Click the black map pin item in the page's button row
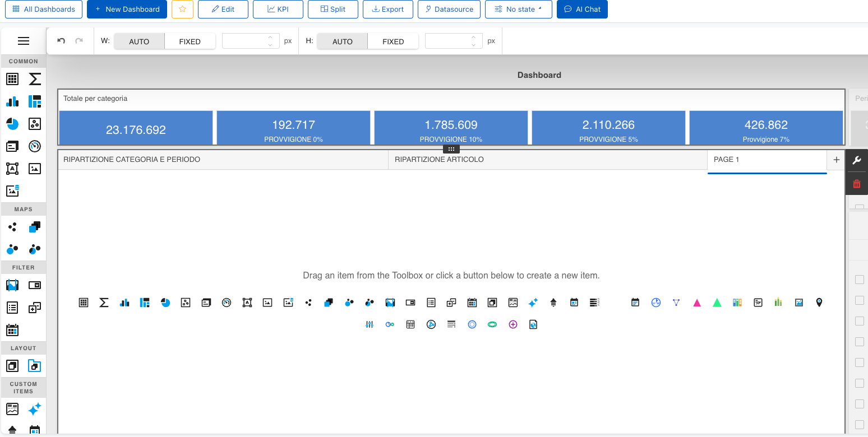 tap(819, 303)
